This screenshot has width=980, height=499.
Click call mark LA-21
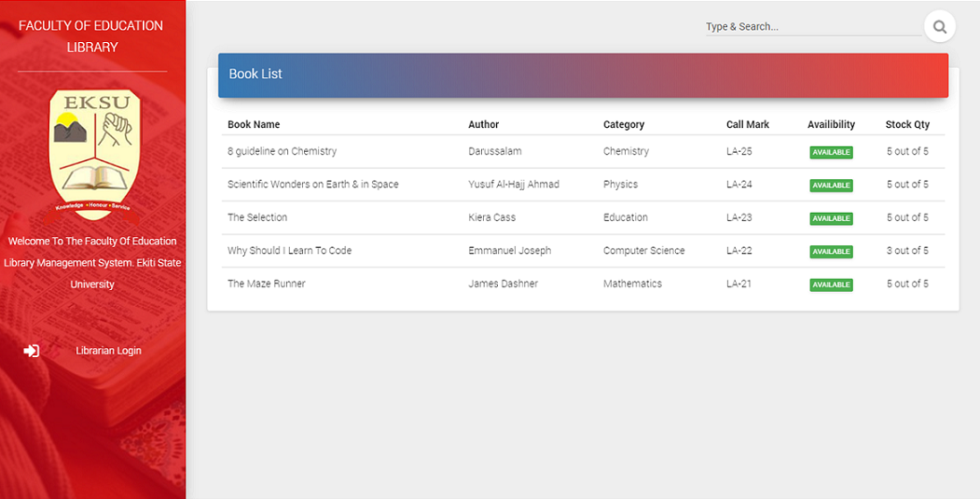(739, 284)
